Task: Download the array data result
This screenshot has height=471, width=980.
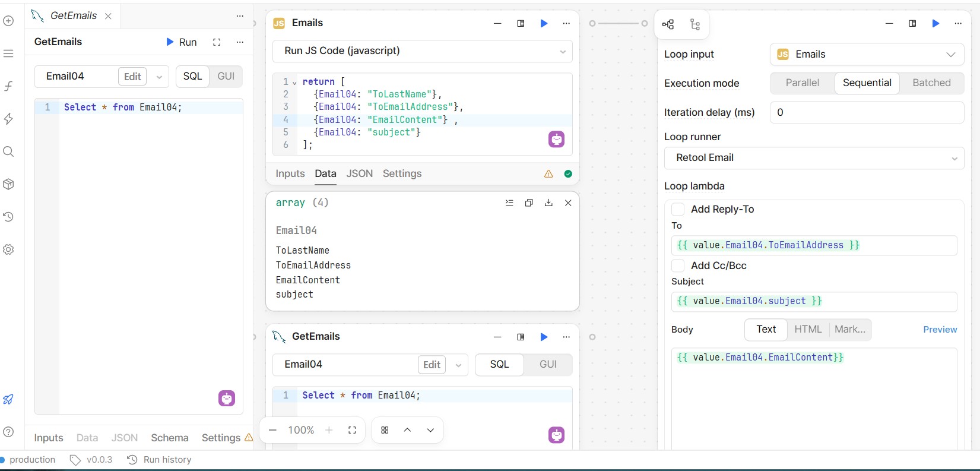Action: [548, 203]
